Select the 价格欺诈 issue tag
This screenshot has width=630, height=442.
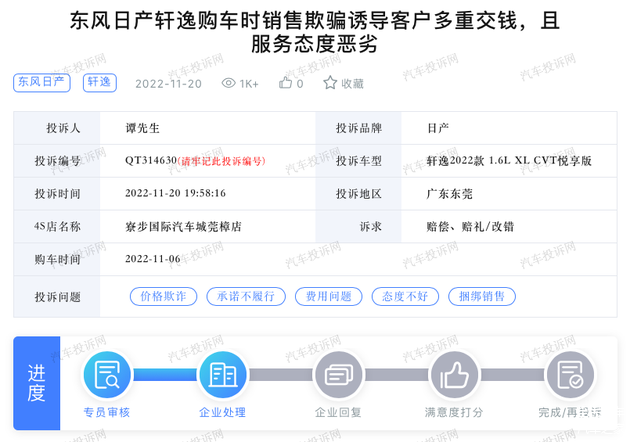[163, 297]
